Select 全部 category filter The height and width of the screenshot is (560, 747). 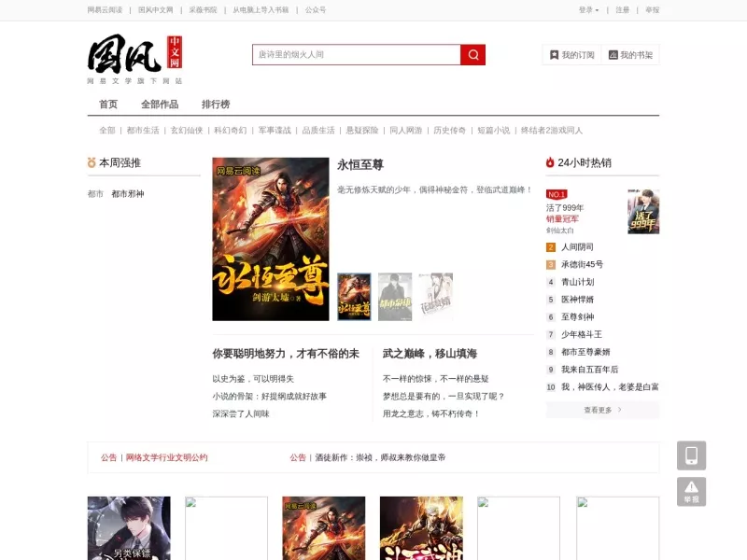point(107,131)
